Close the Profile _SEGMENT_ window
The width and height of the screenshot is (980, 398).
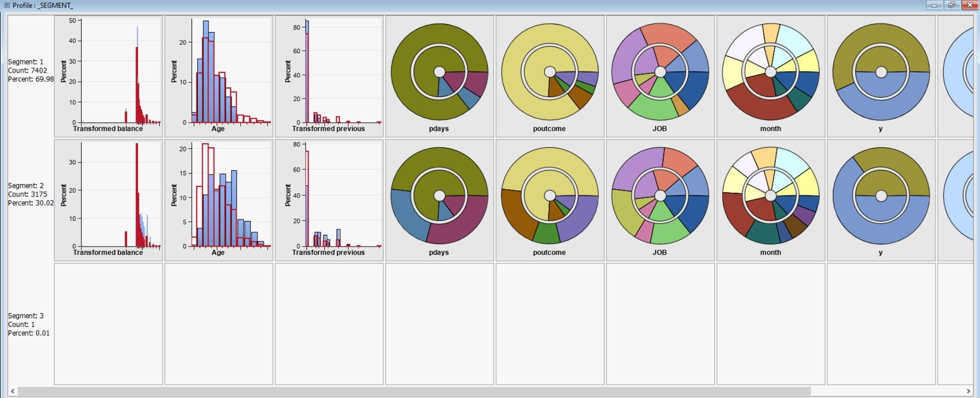click(x=969, y=5)
